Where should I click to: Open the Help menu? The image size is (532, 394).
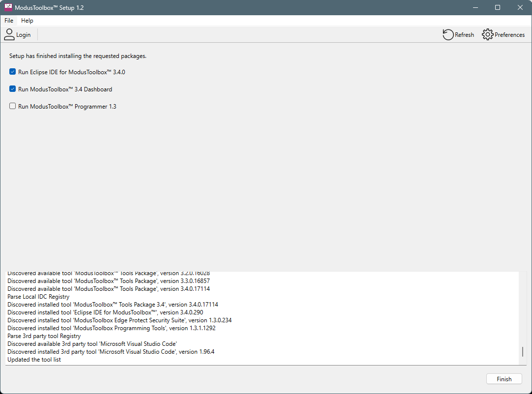27,21
